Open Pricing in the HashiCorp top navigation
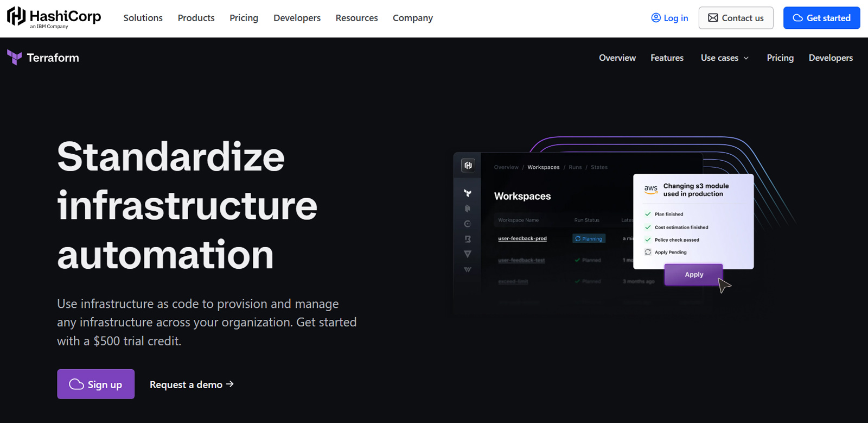The height and width of the screenshot is (423, 868). (244, 18)
